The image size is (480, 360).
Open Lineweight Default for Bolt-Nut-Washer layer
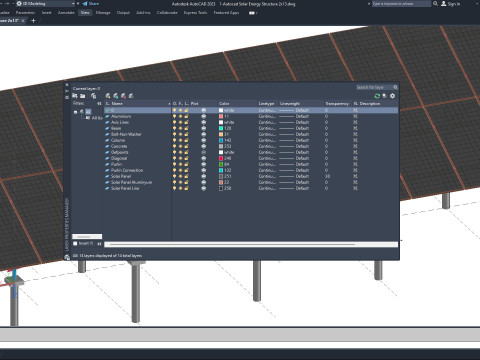point(294,134)
